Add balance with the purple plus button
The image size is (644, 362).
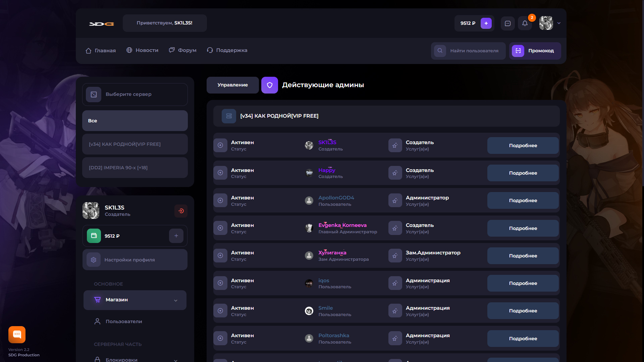[486, 23]
